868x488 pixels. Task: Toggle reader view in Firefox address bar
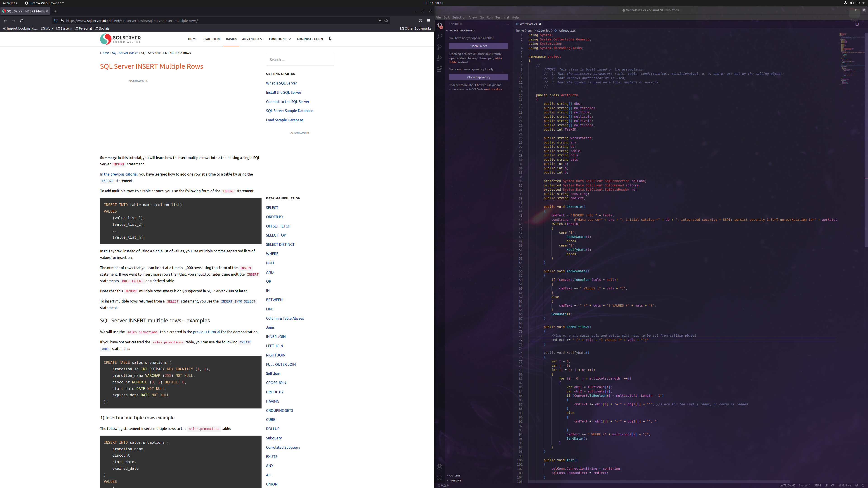coord(380,21)
